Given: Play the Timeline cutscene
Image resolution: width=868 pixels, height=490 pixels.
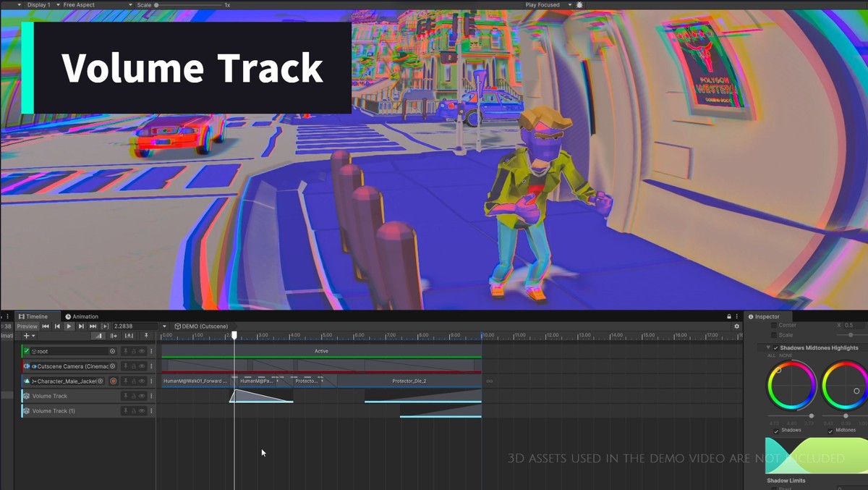Looking at the screenshot, I should click(x=69, y=326).
